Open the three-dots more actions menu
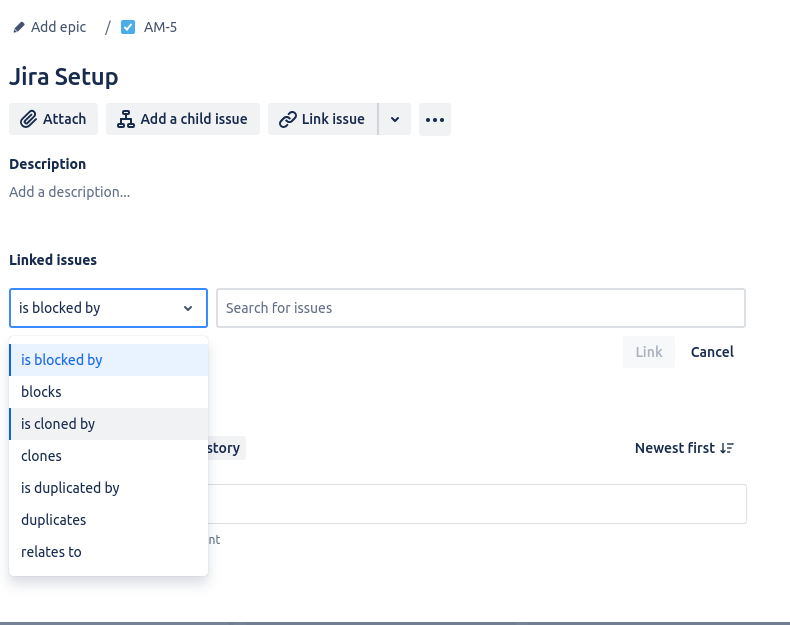The image size is (790, 625). tap(435, 119)
